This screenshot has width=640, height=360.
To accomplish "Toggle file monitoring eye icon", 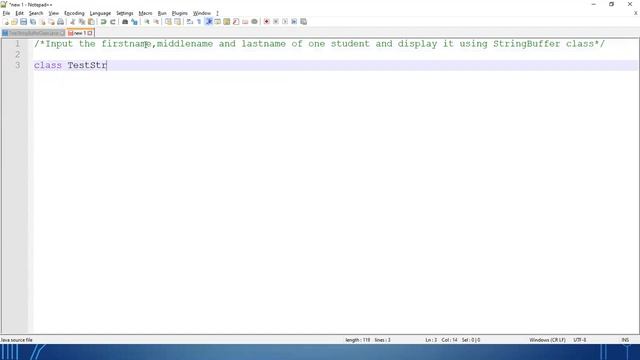I will (x=254, y=22).
